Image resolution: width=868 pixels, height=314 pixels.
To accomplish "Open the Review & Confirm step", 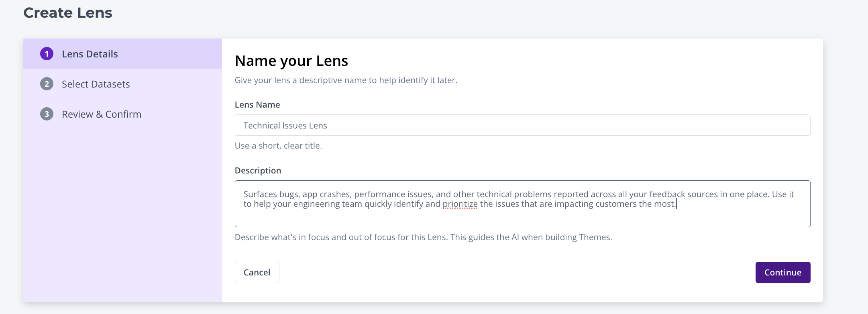I will [101, 114].
